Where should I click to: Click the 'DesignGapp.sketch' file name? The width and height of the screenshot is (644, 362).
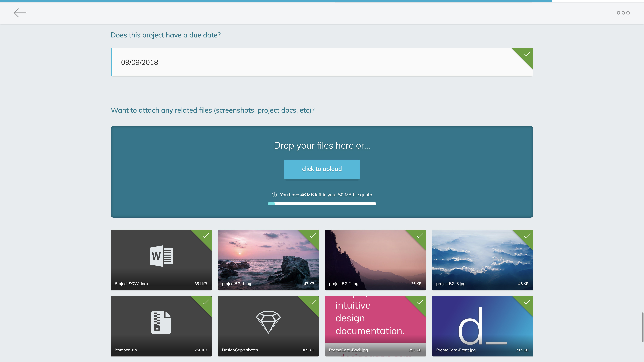coord(240,350)
